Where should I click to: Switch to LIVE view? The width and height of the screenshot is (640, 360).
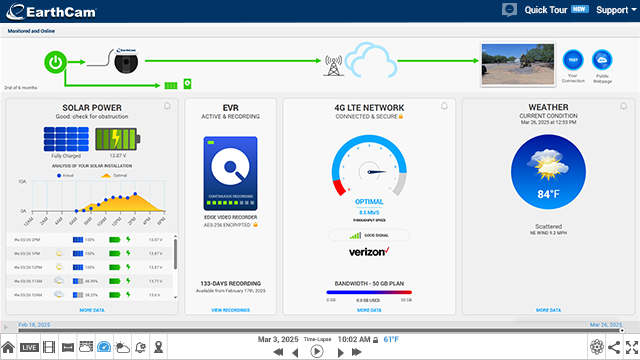pyautogui.click(x=29, y=347)
